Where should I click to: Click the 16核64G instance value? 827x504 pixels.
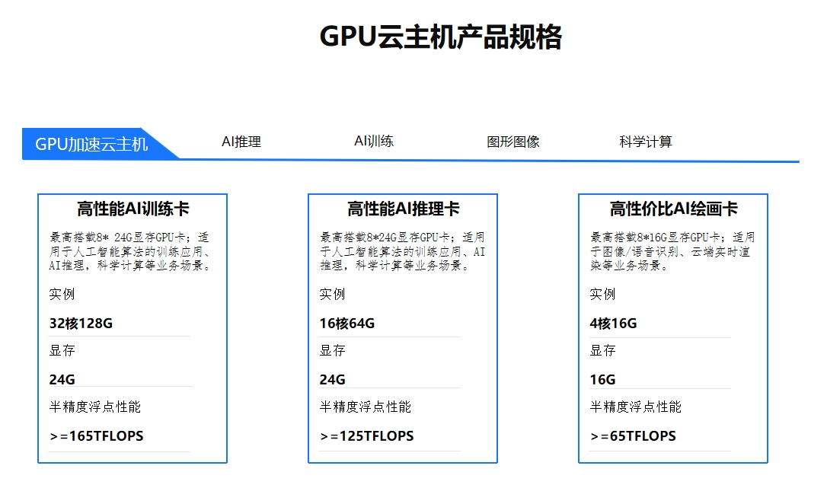pyautogui.click(x=347, y=323)
